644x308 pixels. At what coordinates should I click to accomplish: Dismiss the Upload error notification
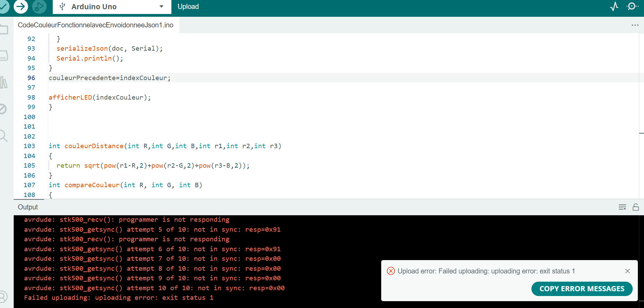[627, 271]
